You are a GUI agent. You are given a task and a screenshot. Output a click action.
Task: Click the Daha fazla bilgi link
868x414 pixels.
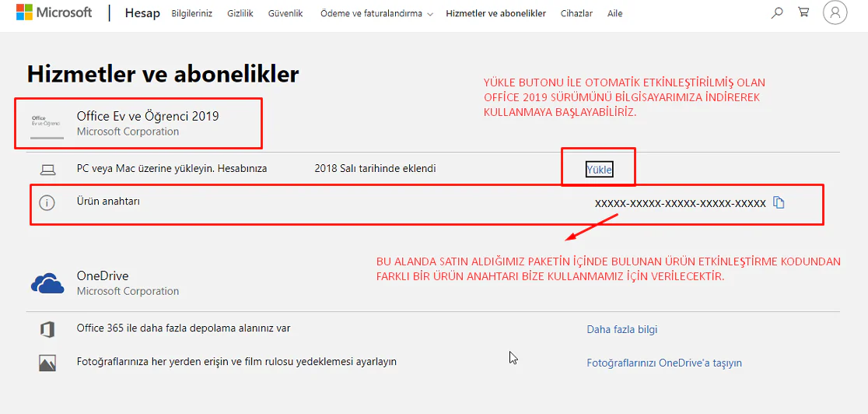click(x=622, y=329)
